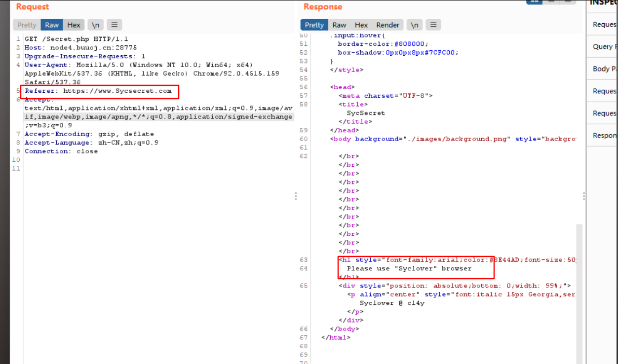Select the Request Raw tab

pos(52,25)
